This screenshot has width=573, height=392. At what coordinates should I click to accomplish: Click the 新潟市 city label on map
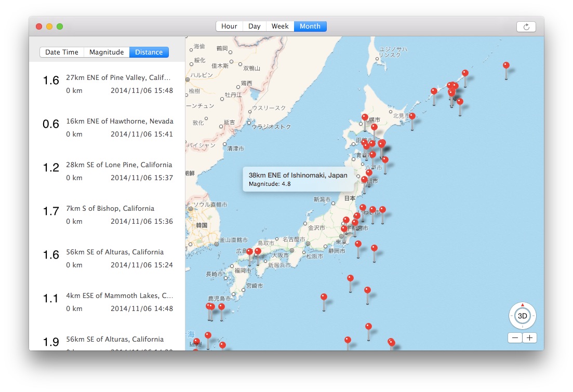point(322,199)
